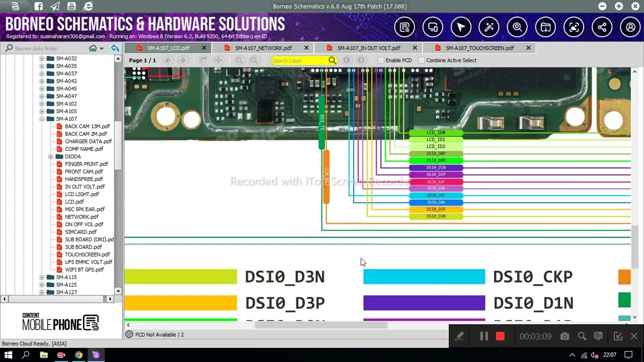Click the yellow-green DSI0_D3N legend swatch
The height and width of the screenshot is (362, 644).
[181, 277]
